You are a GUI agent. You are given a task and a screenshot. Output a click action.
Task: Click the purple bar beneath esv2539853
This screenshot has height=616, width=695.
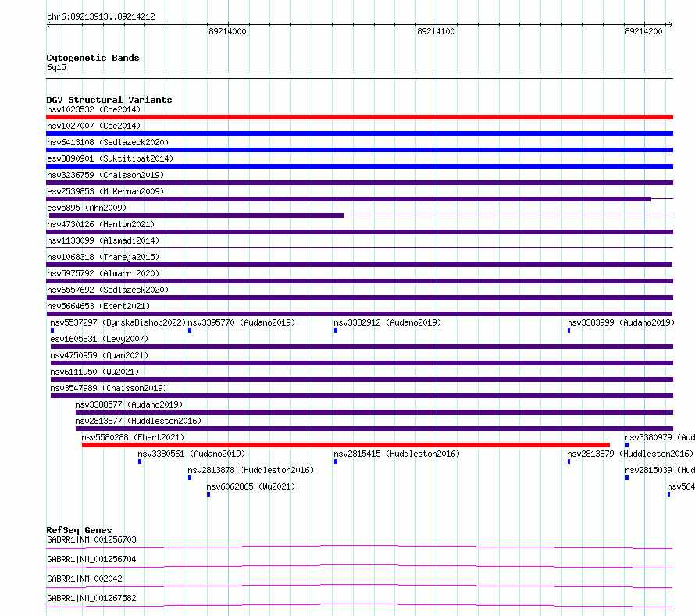(348, 199)
